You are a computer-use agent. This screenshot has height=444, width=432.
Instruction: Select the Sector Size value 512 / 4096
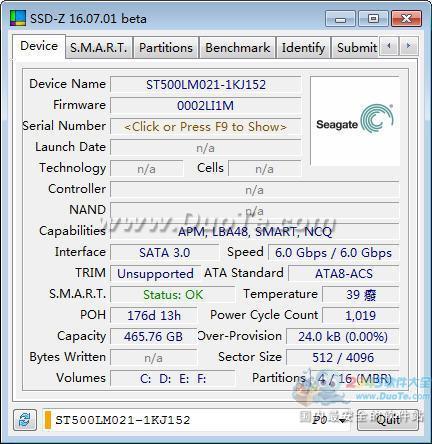tap(343, 357)
